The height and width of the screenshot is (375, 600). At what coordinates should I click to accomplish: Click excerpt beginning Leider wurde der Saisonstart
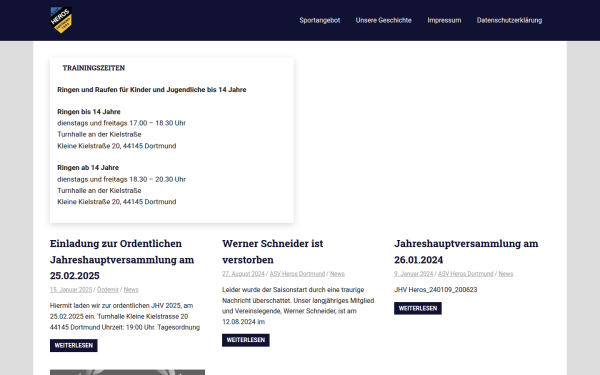pyautogui.click(x=298, y=306)
